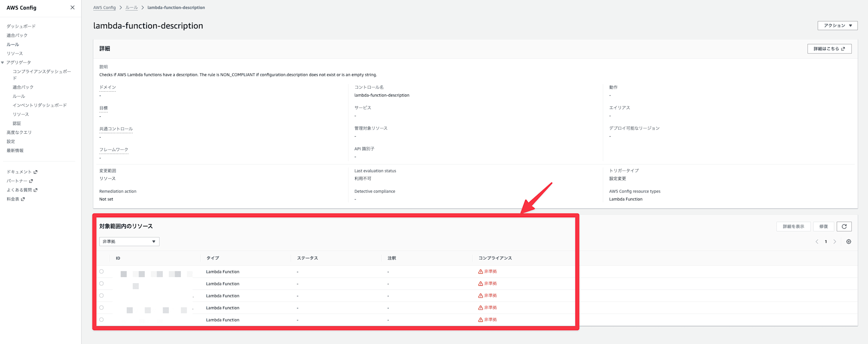Click the 対象範囲内のリソース section heading
Screen dimensions: 868x344
[126, 226]
